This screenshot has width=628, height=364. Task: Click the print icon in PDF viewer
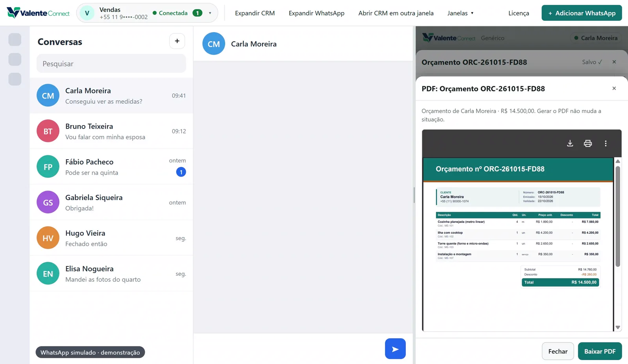point(588,143)
